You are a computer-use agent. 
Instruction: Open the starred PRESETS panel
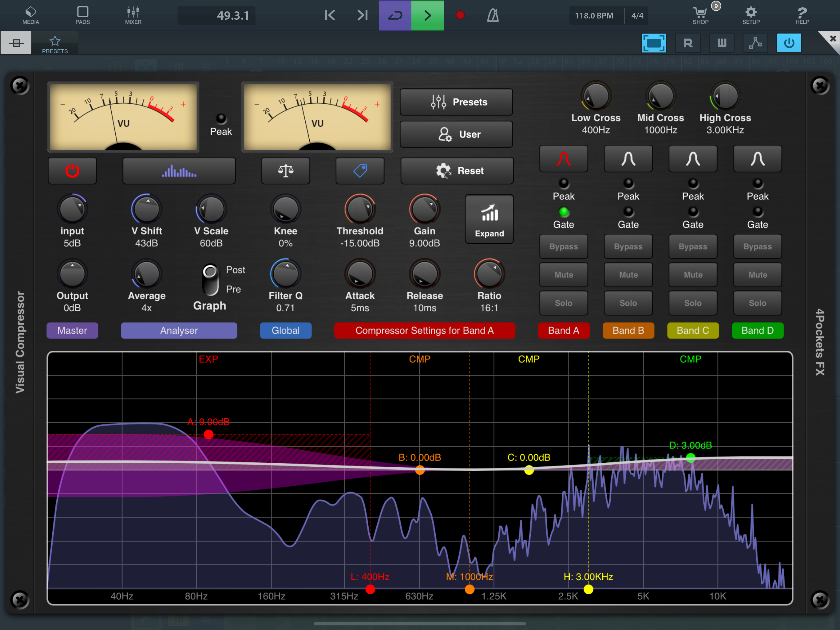[55, 44]
